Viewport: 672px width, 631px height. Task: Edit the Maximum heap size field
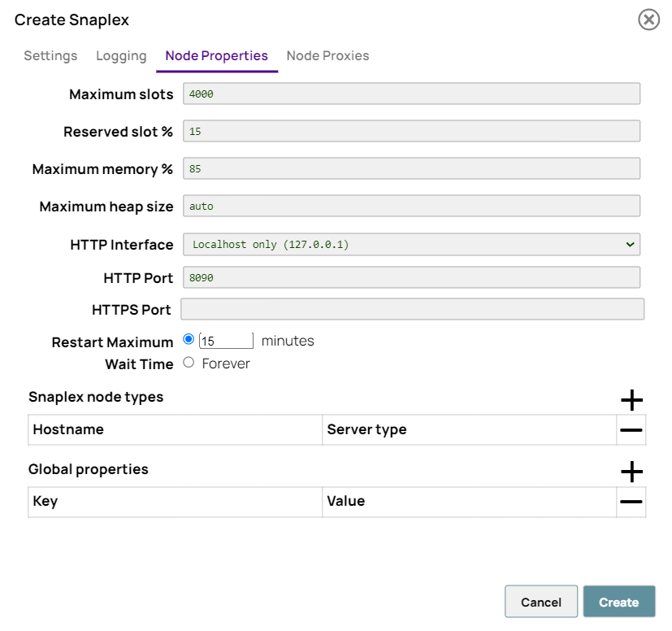[411, 207]
